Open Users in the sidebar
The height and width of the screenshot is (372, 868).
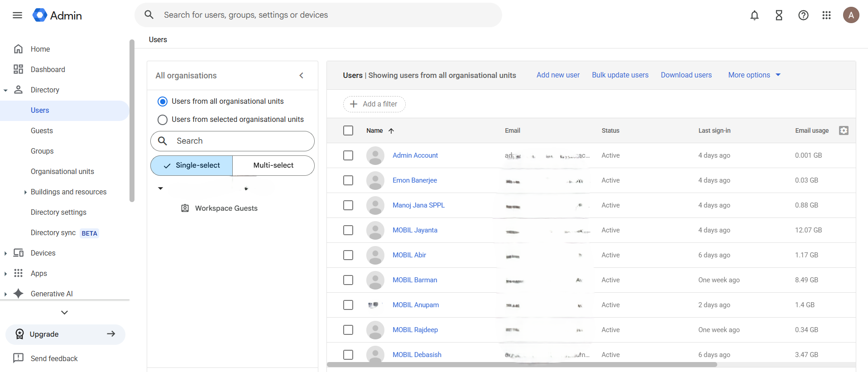(65, 111)
